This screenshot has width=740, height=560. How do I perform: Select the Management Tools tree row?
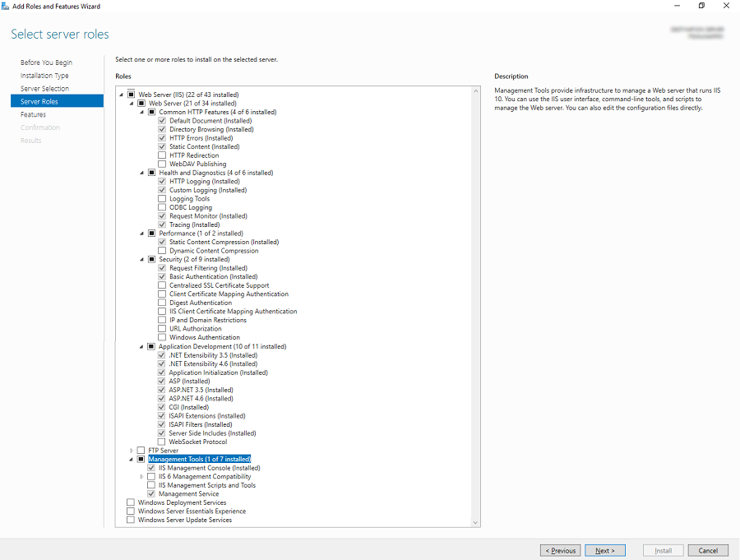point(200,459)
